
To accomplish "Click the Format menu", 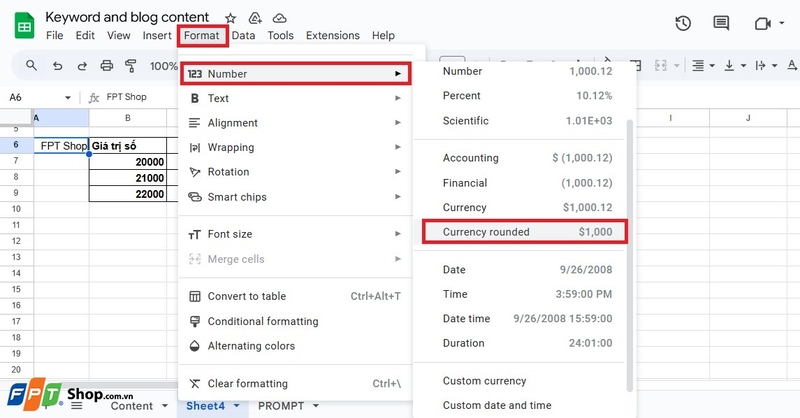I will pyautogui.click(x=202, y=35).
